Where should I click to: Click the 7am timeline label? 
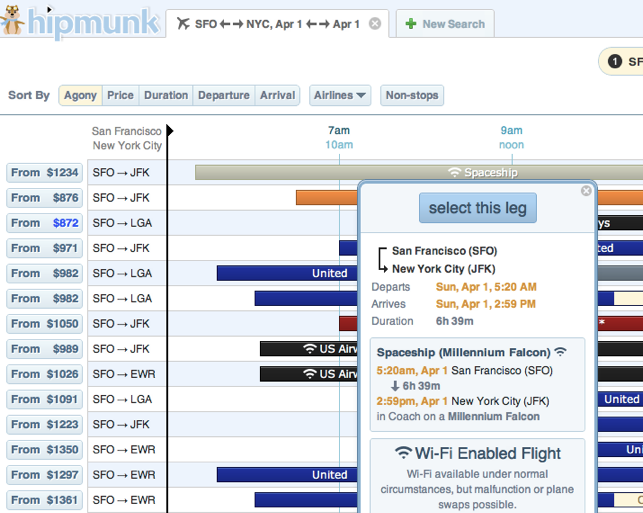339,130
